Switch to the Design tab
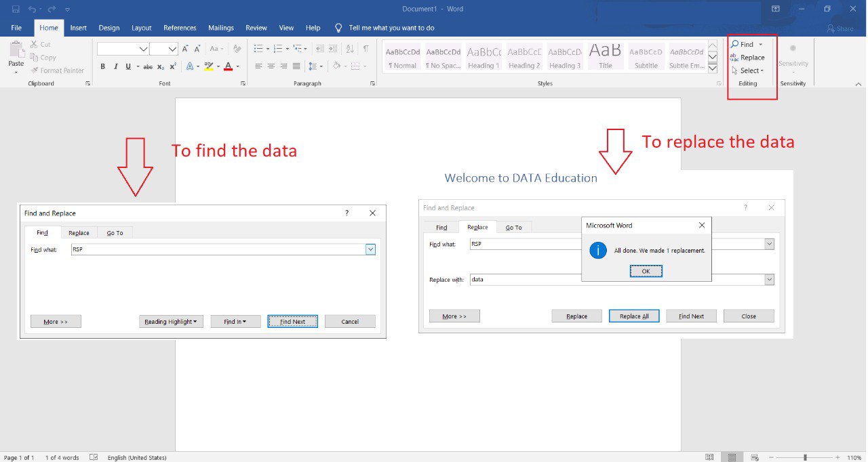Viewport: 868px width, 462px height. [x=109, y=28]
